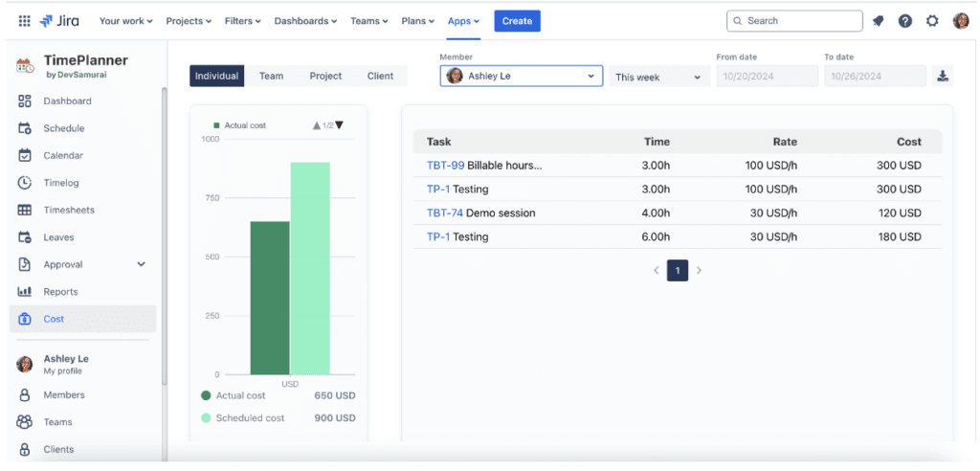Click the TimePlanner calendar logo icon

click(x=25, y=65)
